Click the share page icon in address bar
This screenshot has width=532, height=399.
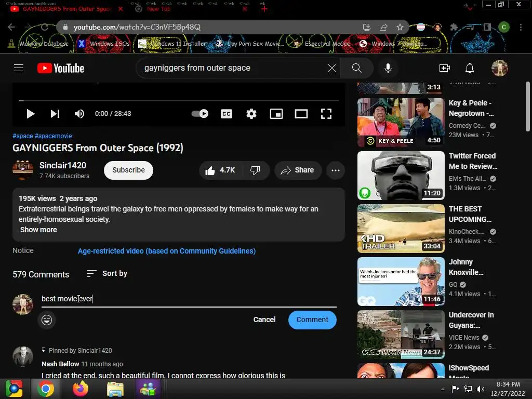click(x=383, y=27)
